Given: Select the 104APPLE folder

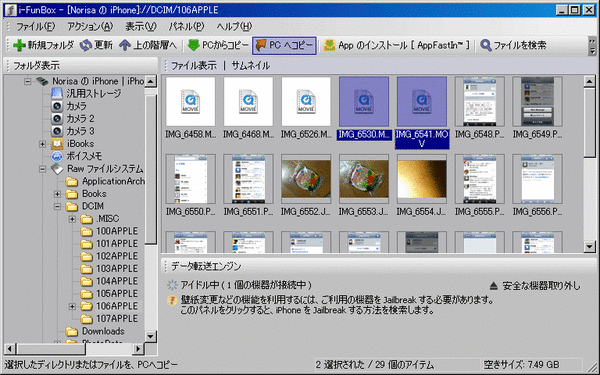Looking at the screenshot, I should [x=109, y=281].
